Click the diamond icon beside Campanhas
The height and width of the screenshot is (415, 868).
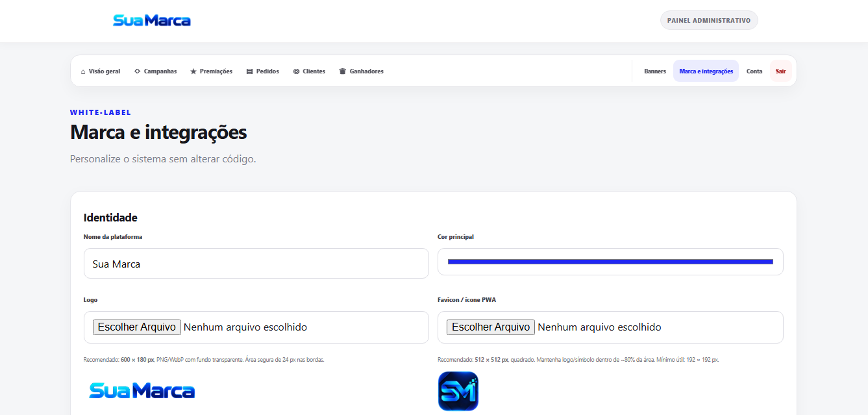(x=137, y=71)
